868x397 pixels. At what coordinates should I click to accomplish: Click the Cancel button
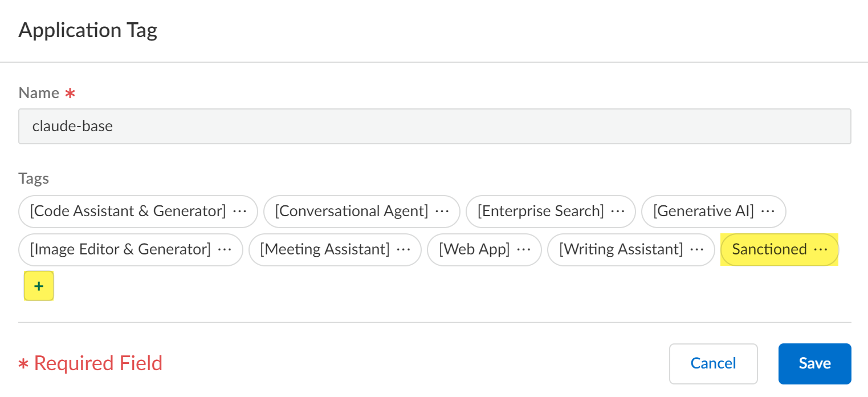tap(713, 364)
